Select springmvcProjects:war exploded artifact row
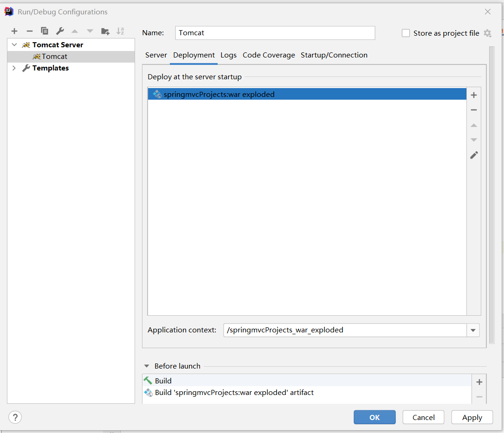The height and width of the screenshot is (433, 504). tap(307, 95)
